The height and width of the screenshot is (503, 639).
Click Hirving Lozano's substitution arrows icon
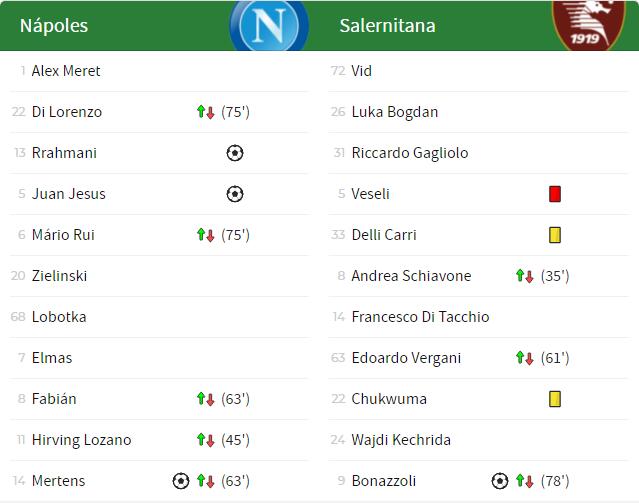tap(205, 440)
